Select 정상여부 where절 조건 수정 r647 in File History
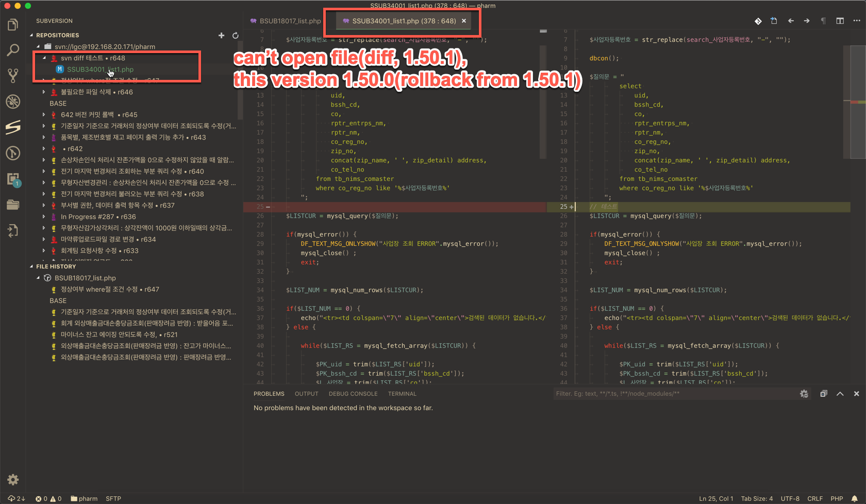The image size is (866, 504). (110, 289)
